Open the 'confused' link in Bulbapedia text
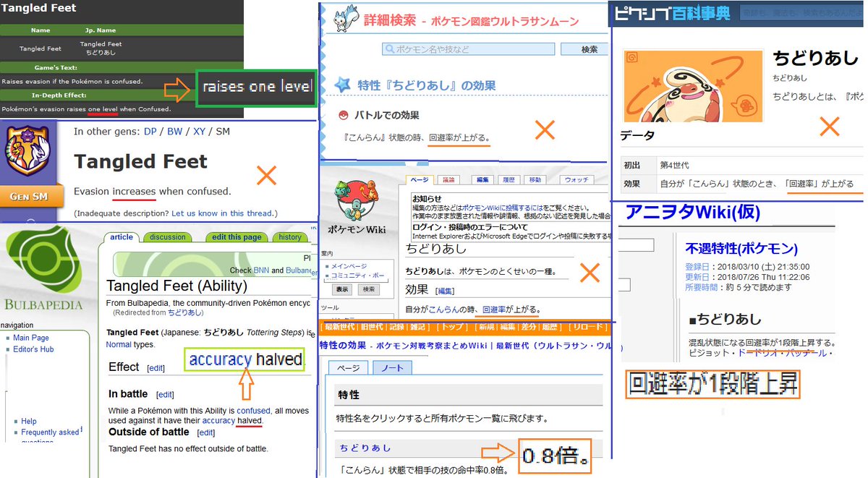 (253, 410)
